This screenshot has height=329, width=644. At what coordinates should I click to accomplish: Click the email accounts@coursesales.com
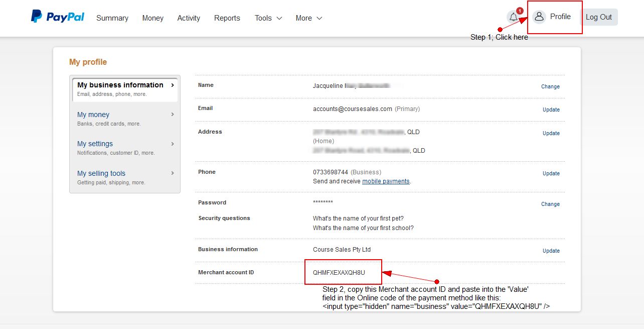coord(353,108)
